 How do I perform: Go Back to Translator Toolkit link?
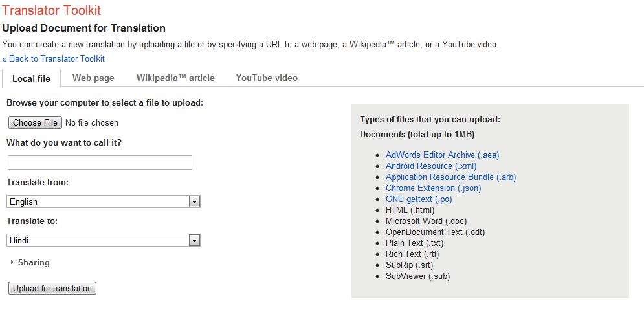pyautogui.click(x=53, y=58)
